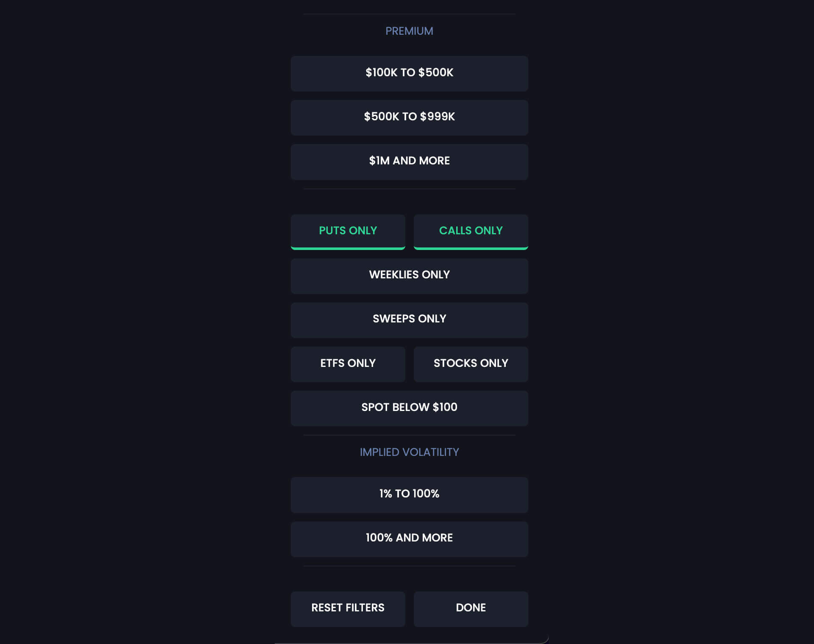Toggle PUTS ONLY filter option
814x644 pixels.
348,230
